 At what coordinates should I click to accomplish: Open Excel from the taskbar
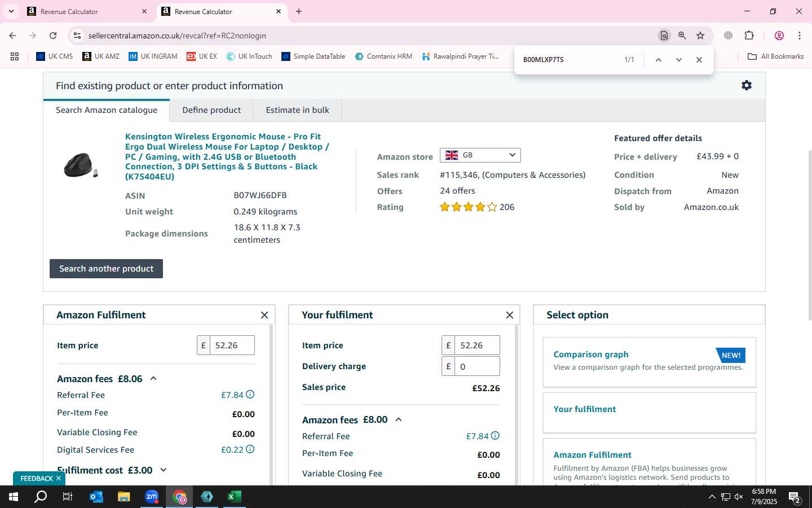[235, 497]
